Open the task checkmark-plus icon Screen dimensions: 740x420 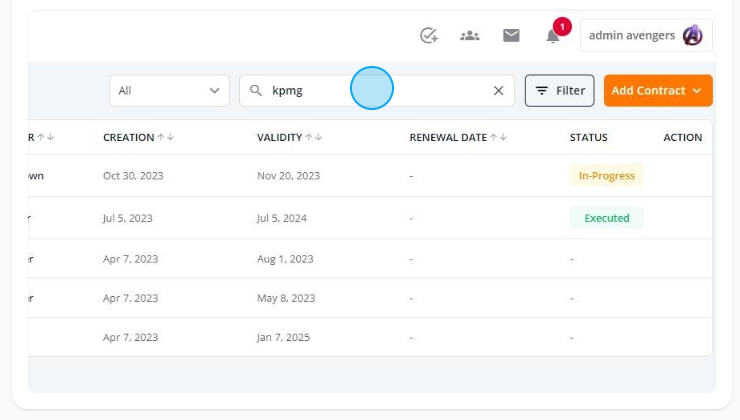click(429, 35)
